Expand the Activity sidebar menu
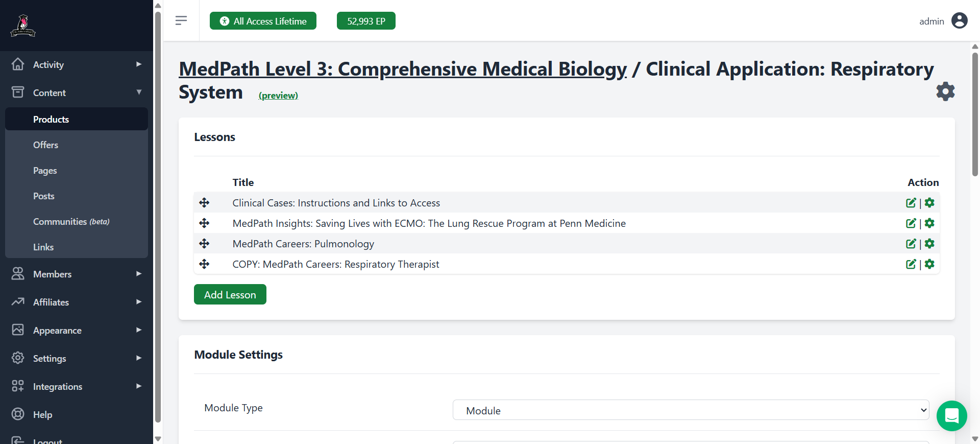This screenshot has height=444, width=980. (x=77, y=65)
